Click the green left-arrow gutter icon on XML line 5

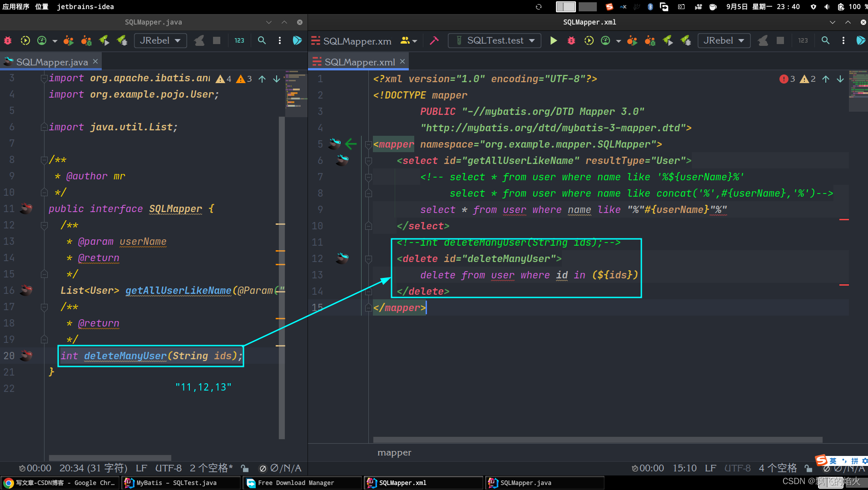pyautogui.click(x=351, y=144)
